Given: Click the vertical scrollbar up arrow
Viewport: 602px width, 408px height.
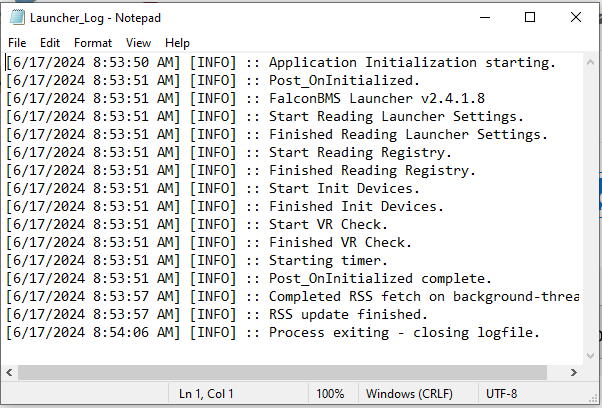Looking at the screenshot, I should (x=590, y=62).
